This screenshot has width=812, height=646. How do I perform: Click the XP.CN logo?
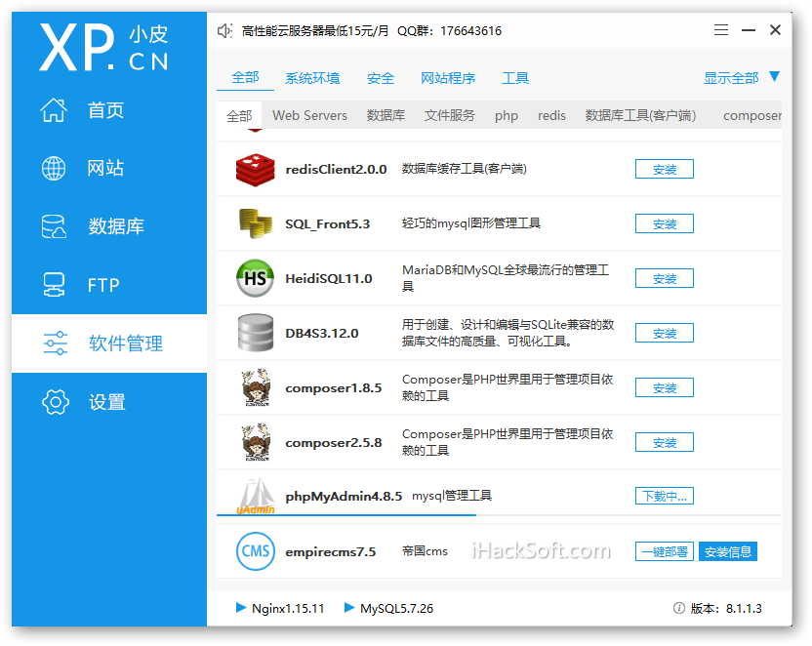104,47
